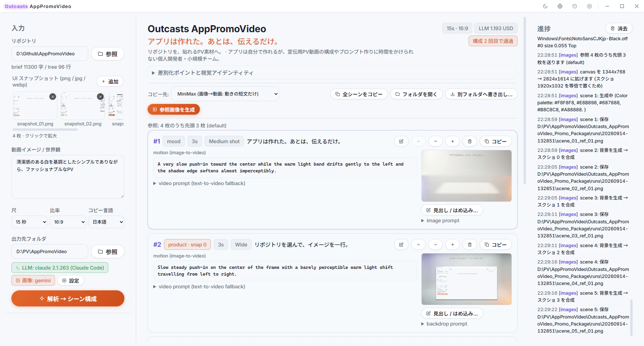Clear progress log with 消去 button

[619, 28]
